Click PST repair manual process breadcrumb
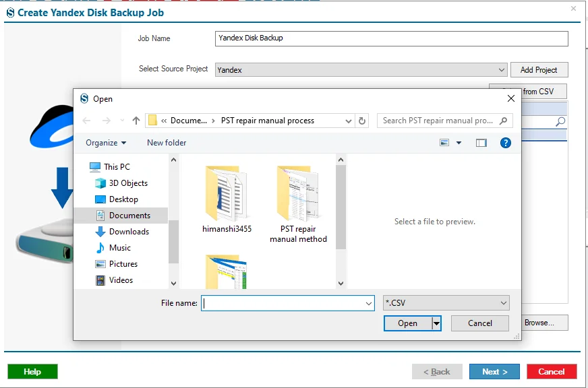 268,121
